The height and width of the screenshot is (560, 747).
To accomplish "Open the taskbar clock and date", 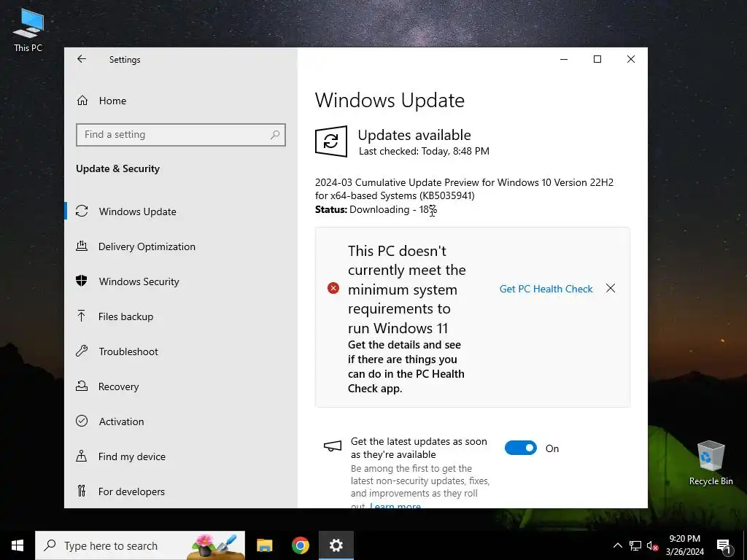I will tap(684, 545).
